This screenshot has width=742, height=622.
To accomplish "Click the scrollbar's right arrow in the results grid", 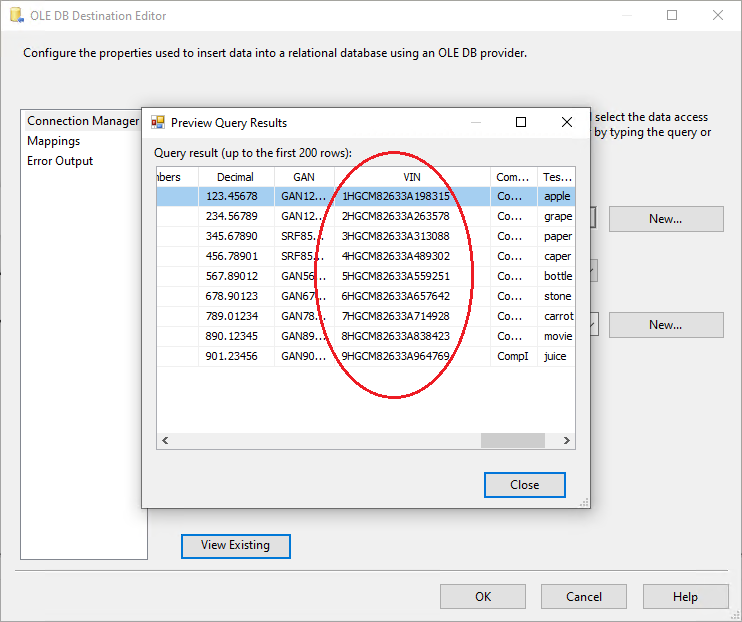I will point(567,440).
